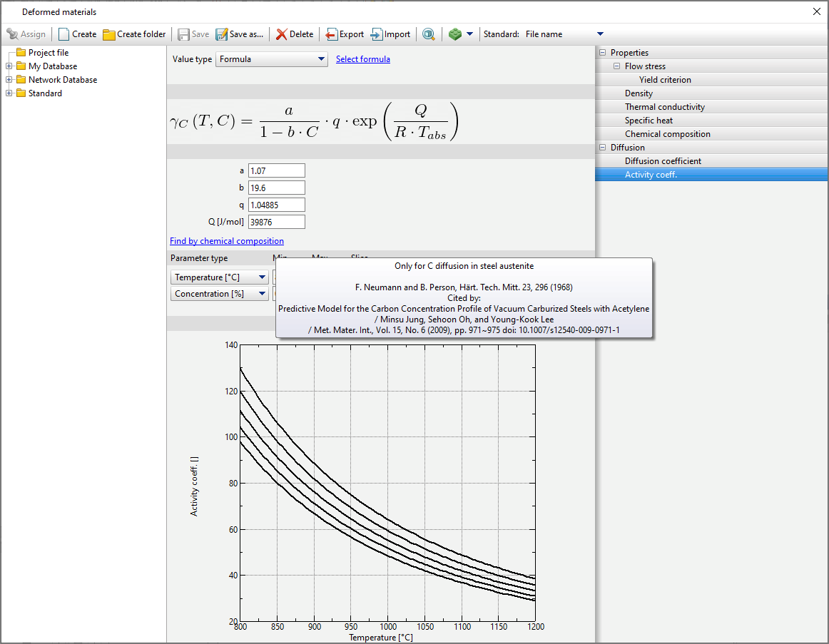
Task: Click the Export icon
Action: click(332, 34)
